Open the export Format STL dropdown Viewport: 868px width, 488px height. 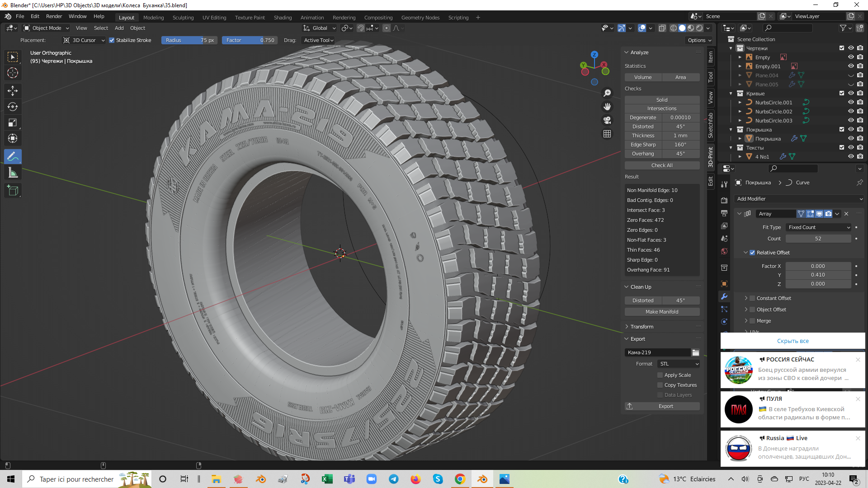coord(679,364)
